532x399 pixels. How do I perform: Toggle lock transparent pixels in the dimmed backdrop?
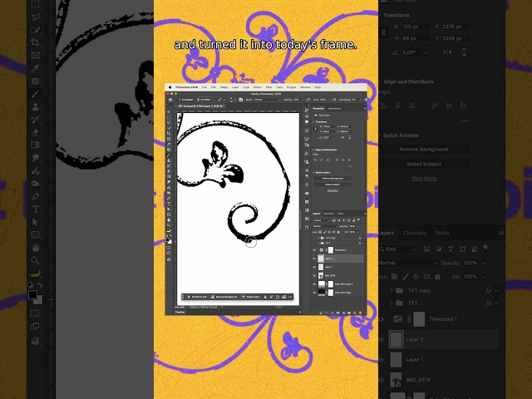point(394,277)
